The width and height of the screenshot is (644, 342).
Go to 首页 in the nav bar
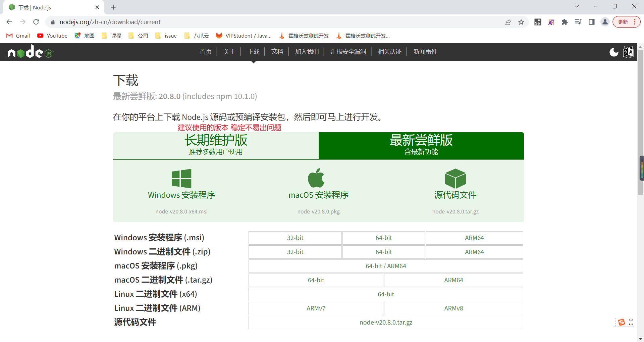[206, 51]
